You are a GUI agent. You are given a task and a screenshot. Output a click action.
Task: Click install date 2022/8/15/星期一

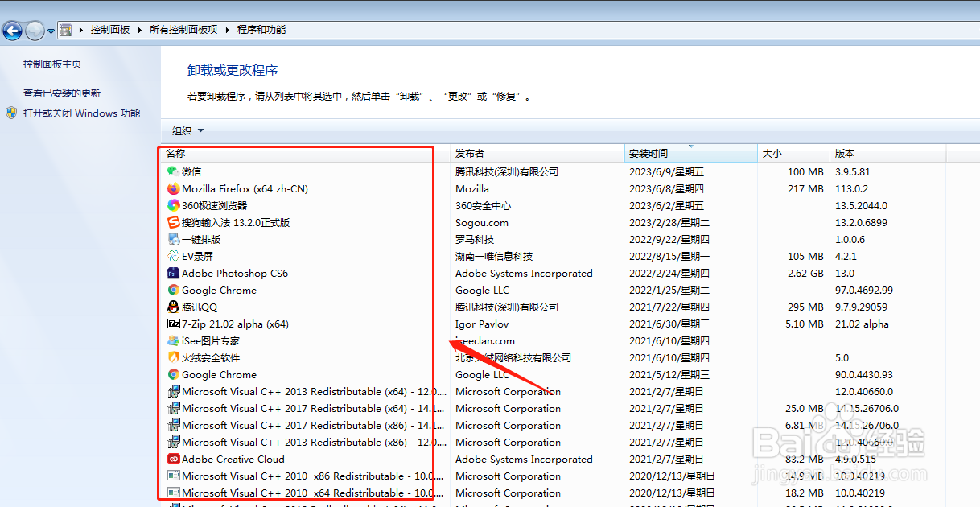point(669,256)
